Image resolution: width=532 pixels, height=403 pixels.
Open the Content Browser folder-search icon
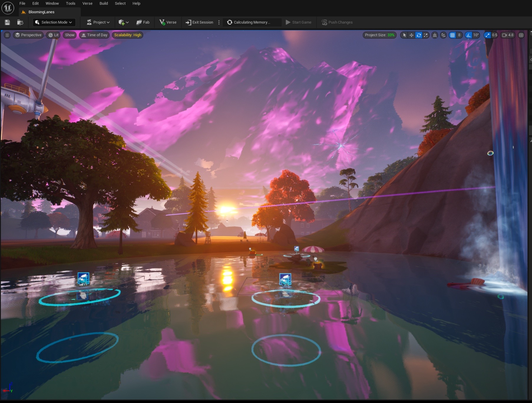point(20,22)
